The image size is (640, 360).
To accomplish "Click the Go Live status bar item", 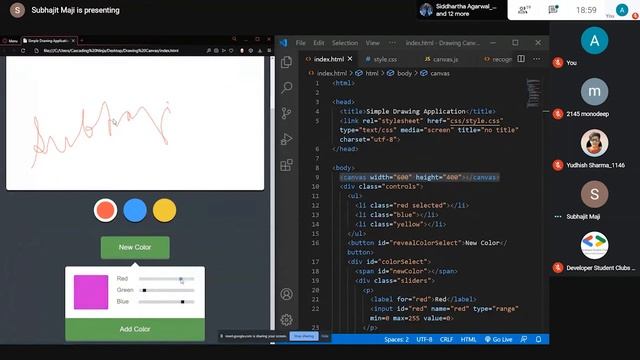I will tap(498, 339).
